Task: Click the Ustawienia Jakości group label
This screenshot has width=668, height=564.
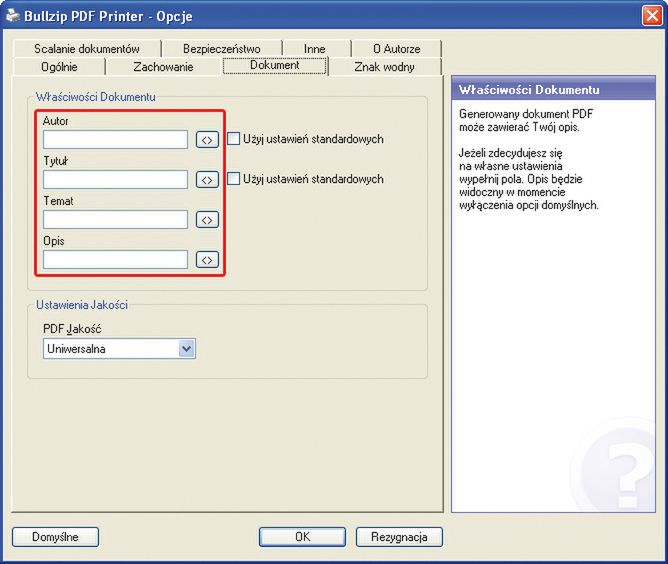Action: tap(82, 305)
